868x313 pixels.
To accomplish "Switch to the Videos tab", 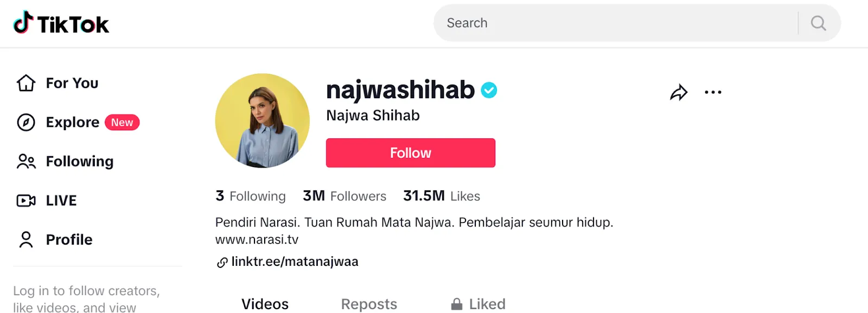I will coord(265,304).
